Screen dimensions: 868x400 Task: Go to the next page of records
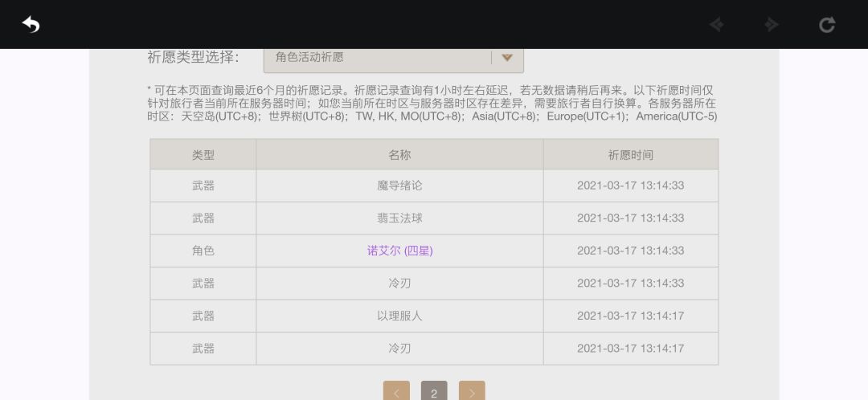pyautogui.click(x=472, y=392)
